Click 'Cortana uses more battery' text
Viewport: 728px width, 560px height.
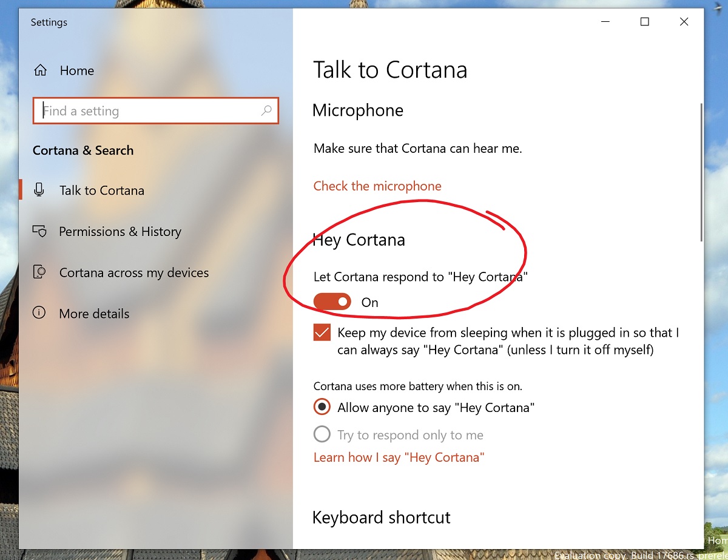coord(418,386)
